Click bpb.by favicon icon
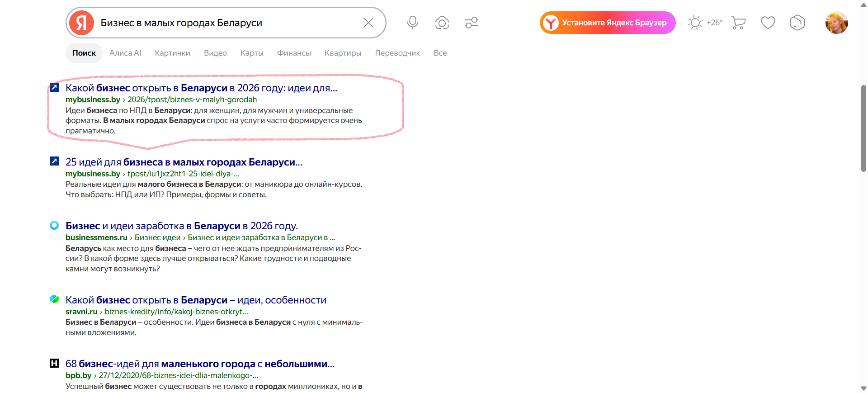This screenshot has width=868, height=393. (x=54, y=363)
